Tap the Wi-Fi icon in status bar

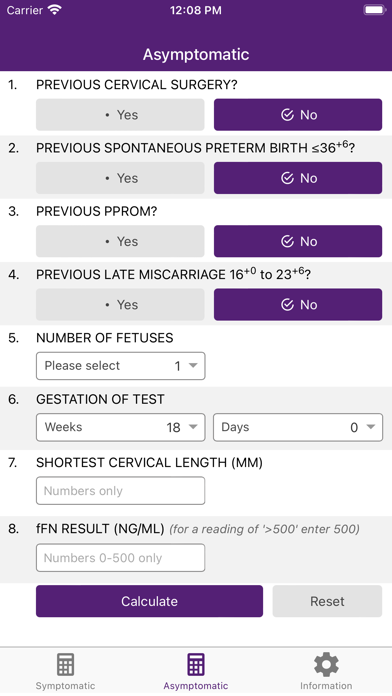55,10
